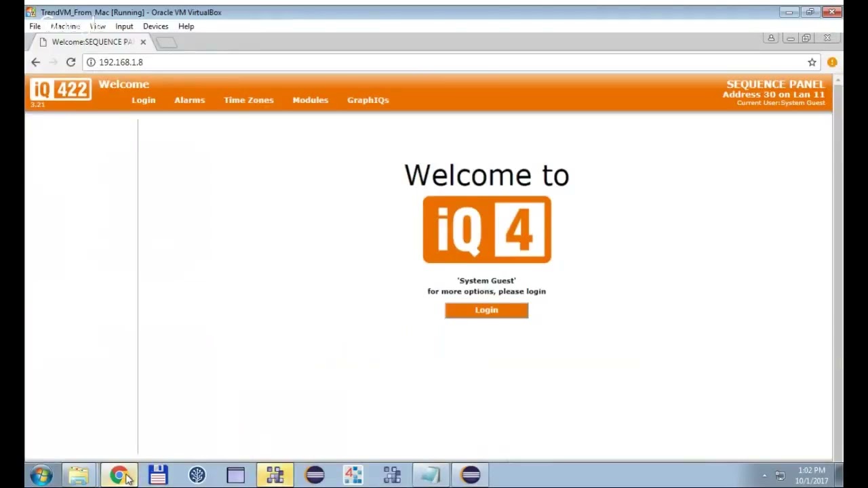868x488 pixels.
Task: Open the GraphIQs page
Action: pos(368,100)
